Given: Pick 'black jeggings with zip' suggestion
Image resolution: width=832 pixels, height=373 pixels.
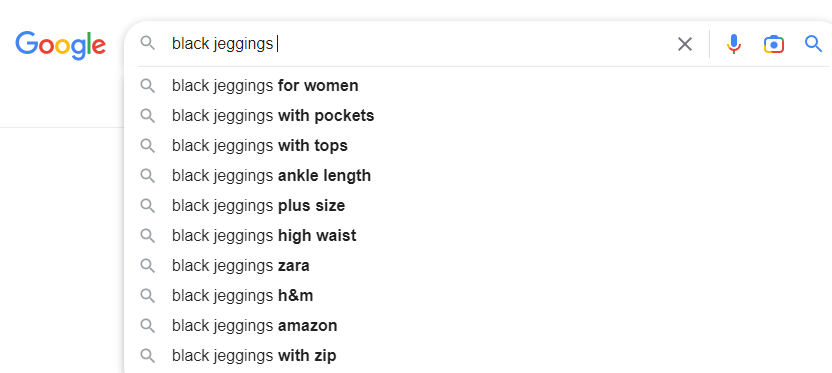Looking at the screenshot, I should pos(478,355).
